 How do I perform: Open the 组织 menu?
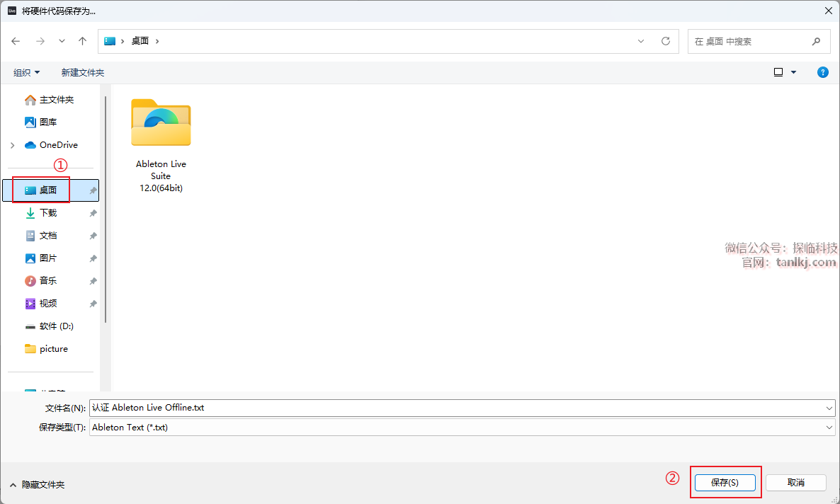(27, 72)
